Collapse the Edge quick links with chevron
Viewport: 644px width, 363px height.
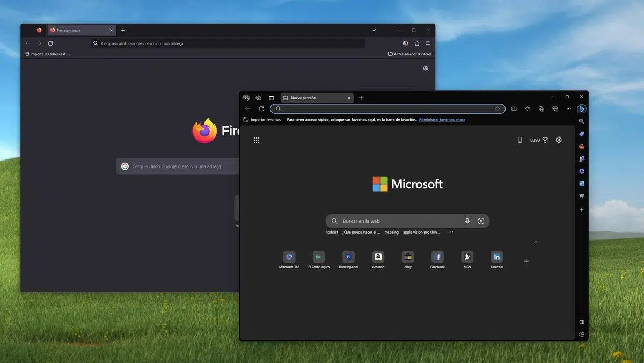click(x=536, y=242)
